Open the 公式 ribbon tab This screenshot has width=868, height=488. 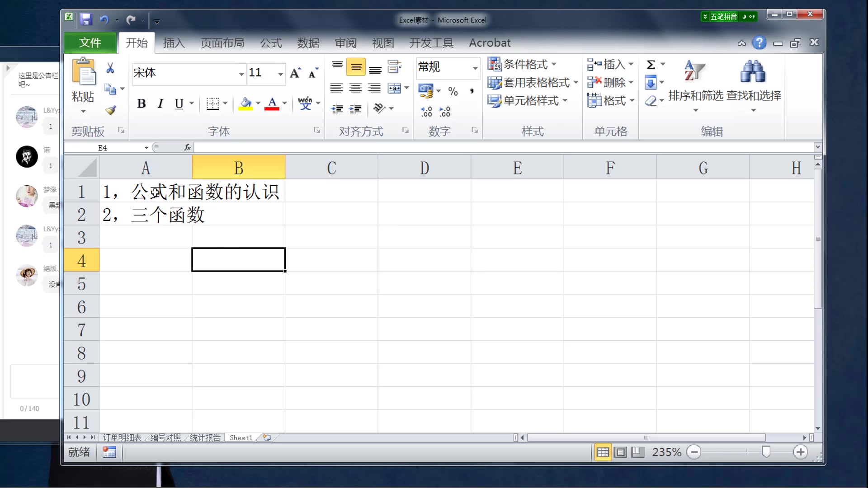point(271,43)
